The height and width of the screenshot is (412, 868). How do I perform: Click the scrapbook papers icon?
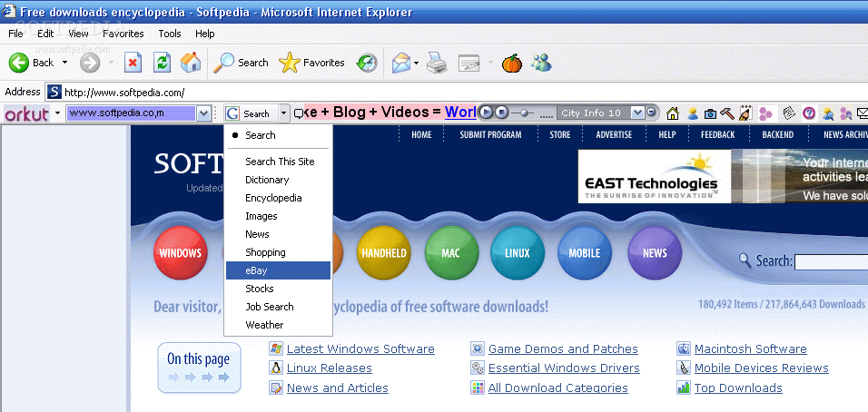click(x=790, y=113)
